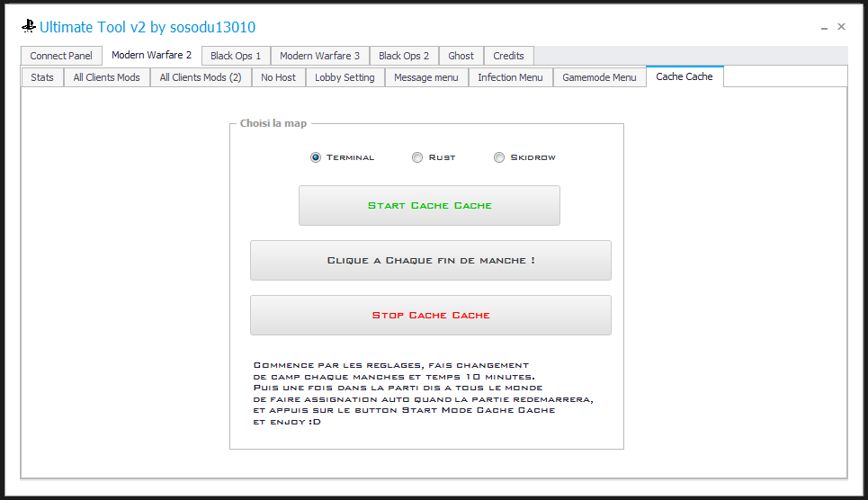This screenshot has width=868, height=500.
Task: Click the green Start Cache Cache button
Action: pos(430,205)
